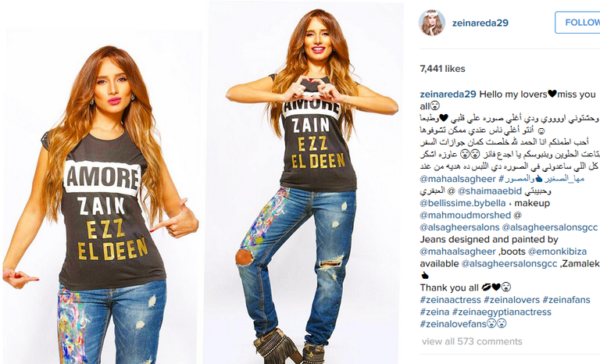Visit the @emonkibiza boots mention
Viewport: 600px width, 364px height.
557,252
